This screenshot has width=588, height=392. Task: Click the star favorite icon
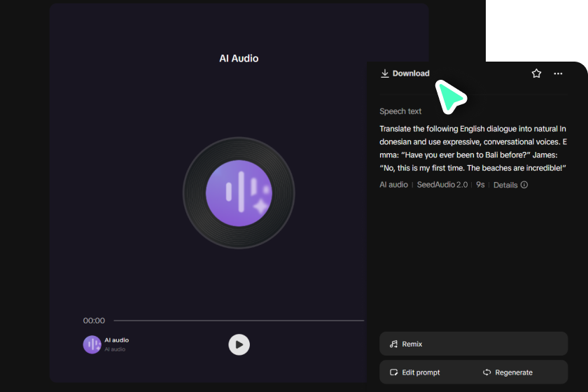[x=536, y=73]
